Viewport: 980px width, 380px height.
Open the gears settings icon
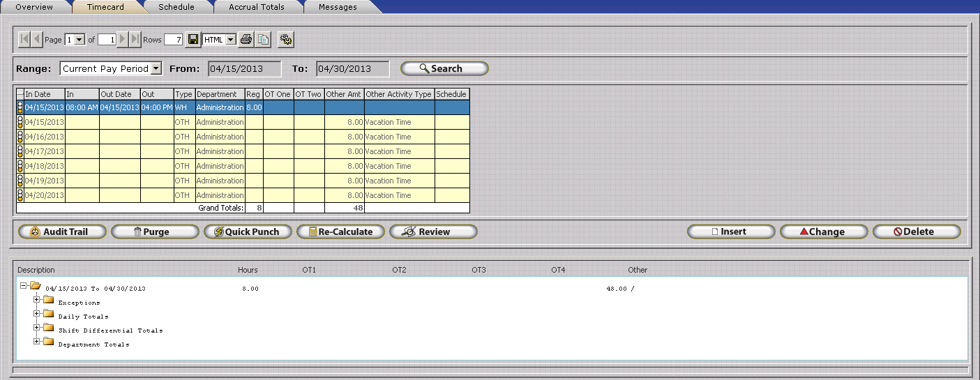tap(285, 40)
